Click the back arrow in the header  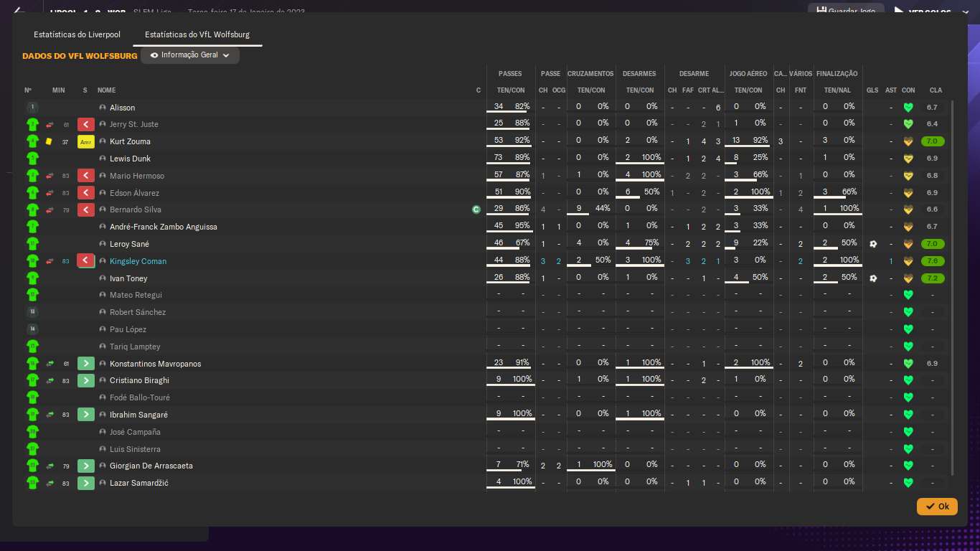19,10
